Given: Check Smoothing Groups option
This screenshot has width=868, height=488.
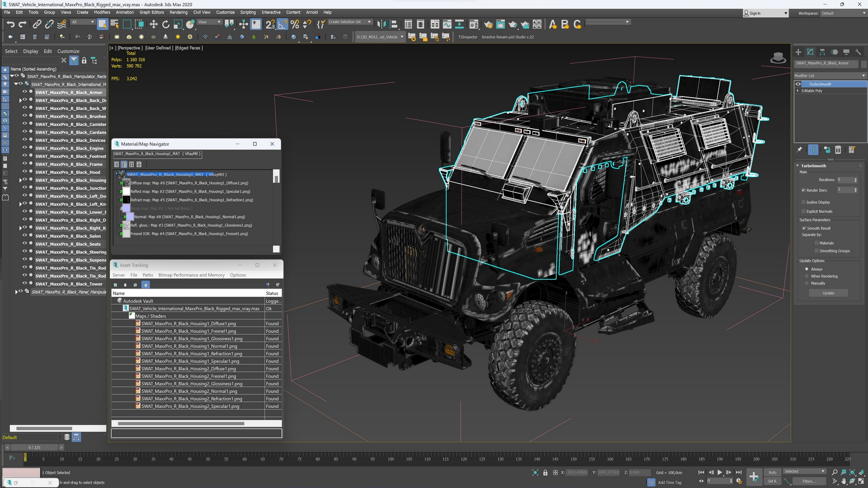Looking at the screenshot, I should [x=816, y=251].
